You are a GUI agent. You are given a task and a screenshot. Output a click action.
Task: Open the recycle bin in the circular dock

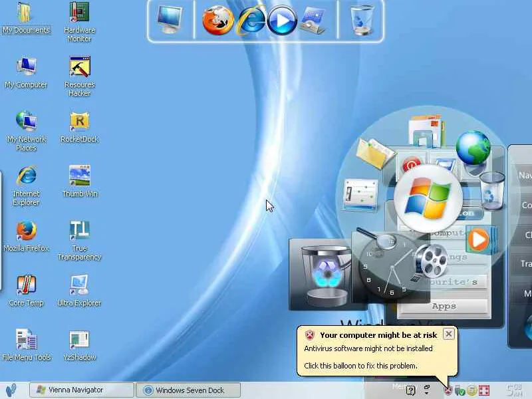pyautogui.click(x=492, y=191)
